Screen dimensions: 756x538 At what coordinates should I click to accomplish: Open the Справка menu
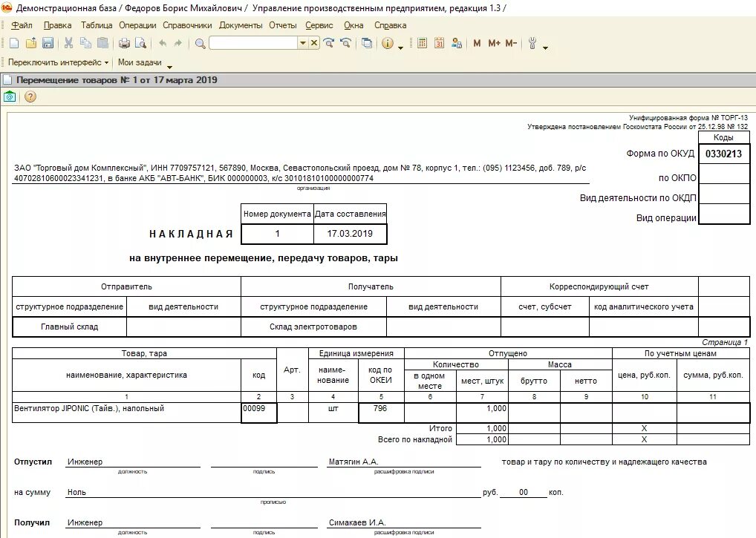coord(390,25)
